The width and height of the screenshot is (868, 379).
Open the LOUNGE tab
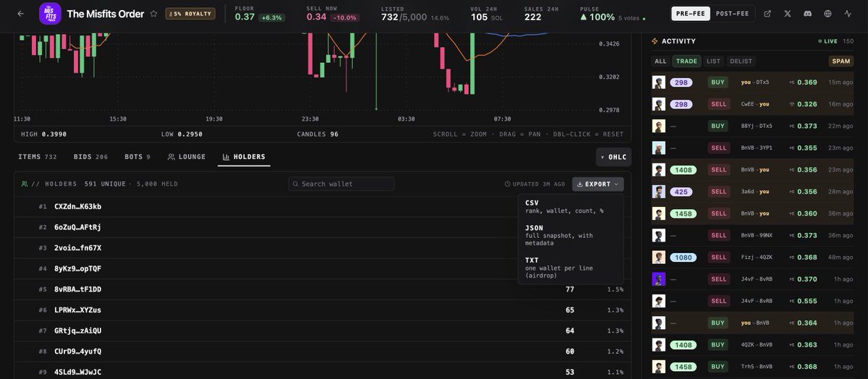[x=187, y=157]
